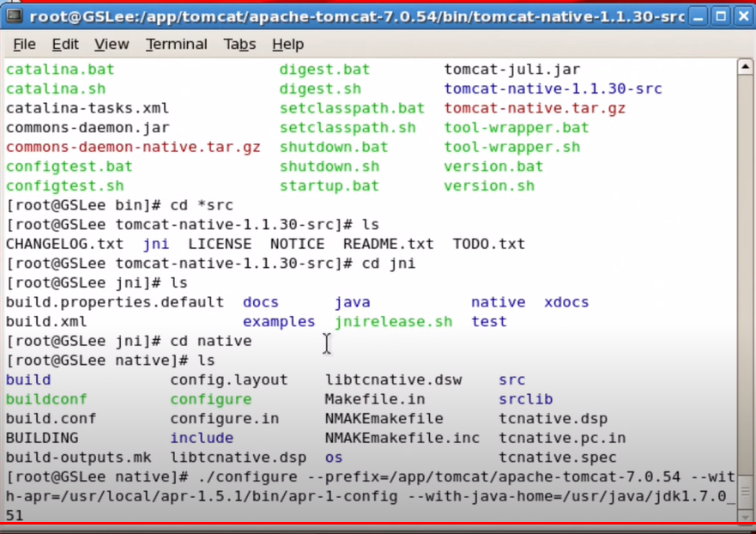Click catalina.sh file name

pyautogui.click(x=56, y=88)
